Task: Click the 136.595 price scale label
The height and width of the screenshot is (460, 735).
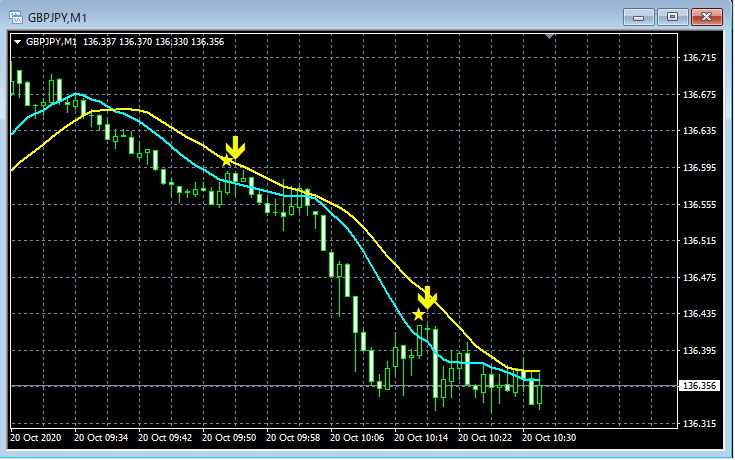Action: [x=699, y=168]
